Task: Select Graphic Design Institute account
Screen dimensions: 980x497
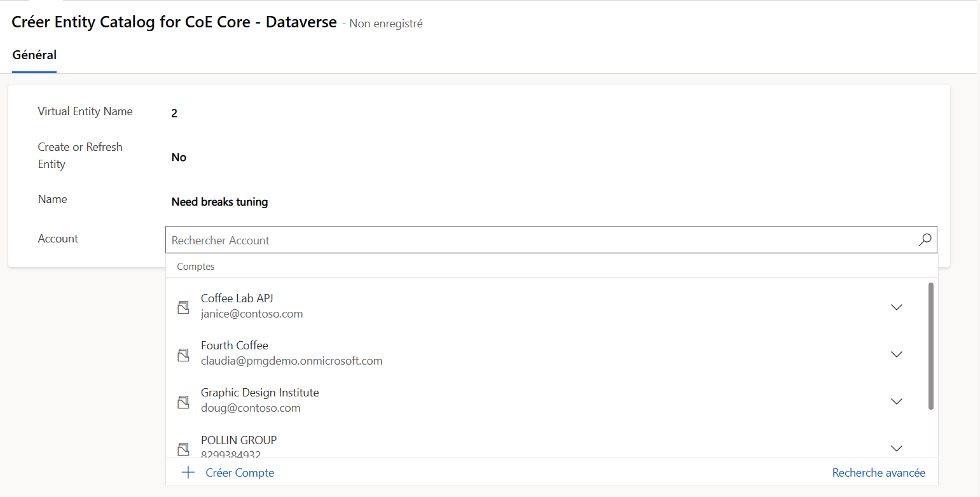Action: pos(551,400)
